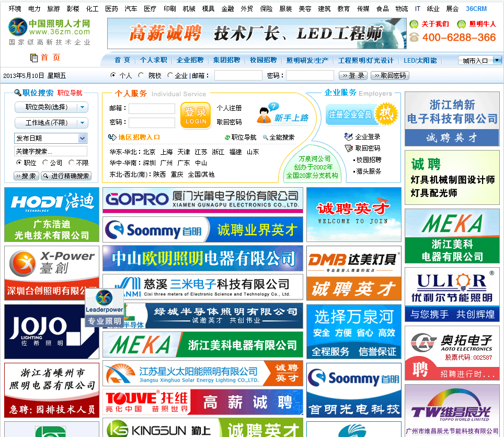Screen dimensions: 504x437
Task: Open the 个人求职 nav tab
Action: [x=154, y=60]
